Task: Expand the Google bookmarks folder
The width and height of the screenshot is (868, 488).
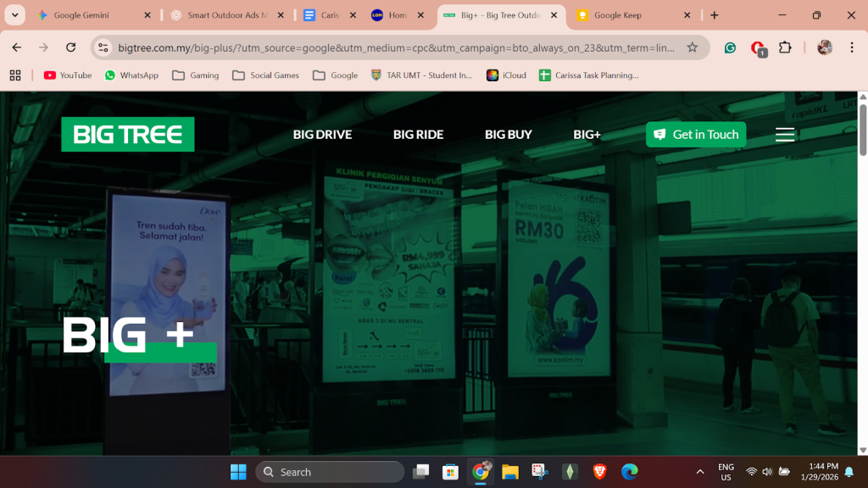Action: (336, 75)
